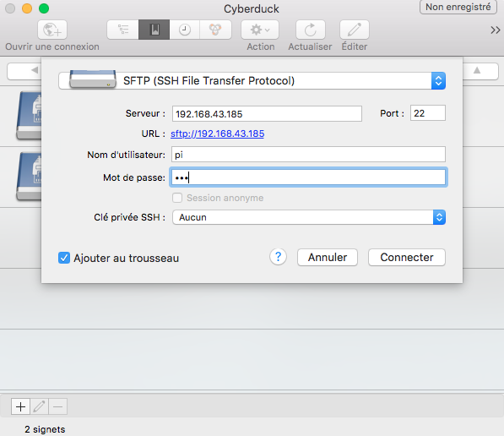Screen dimensions: 504x436
Task: Click the Open Connection globe icon
Action: click(x=52, y=30)
